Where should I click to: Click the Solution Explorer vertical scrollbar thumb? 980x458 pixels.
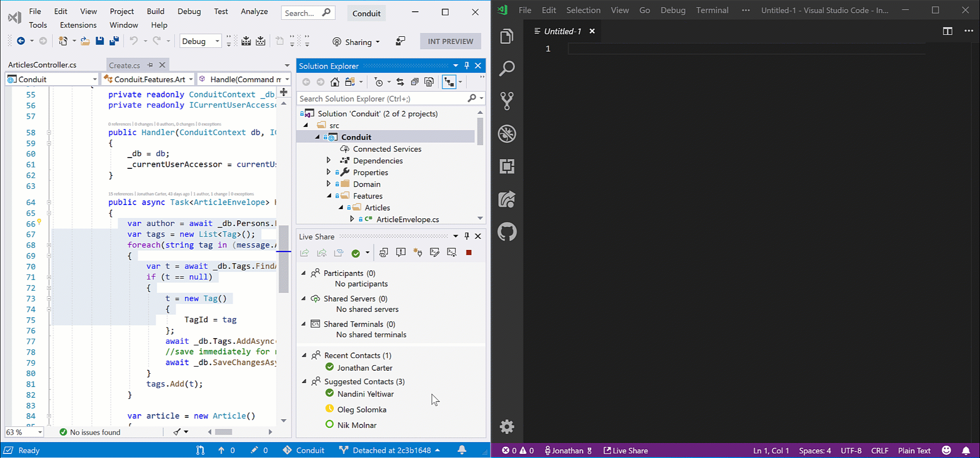click(480, 131)
